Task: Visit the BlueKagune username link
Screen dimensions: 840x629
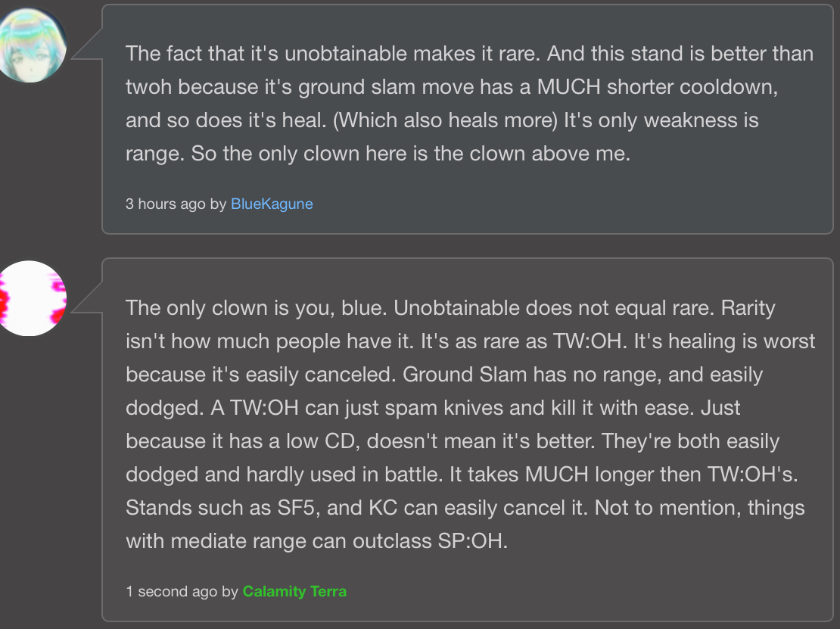Action: 272,204
